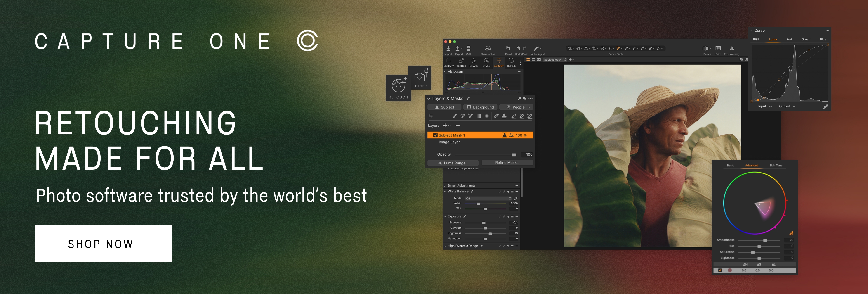This screenshot has height=294, width=868.
Task: Select the clone stamp tool
Action: [x=504, y=116]
